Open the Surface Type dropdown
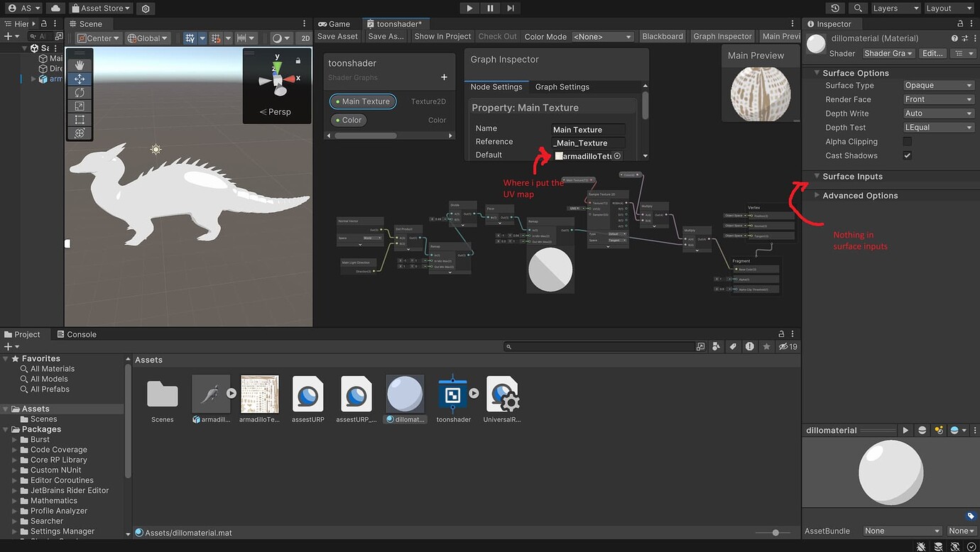 938,85
